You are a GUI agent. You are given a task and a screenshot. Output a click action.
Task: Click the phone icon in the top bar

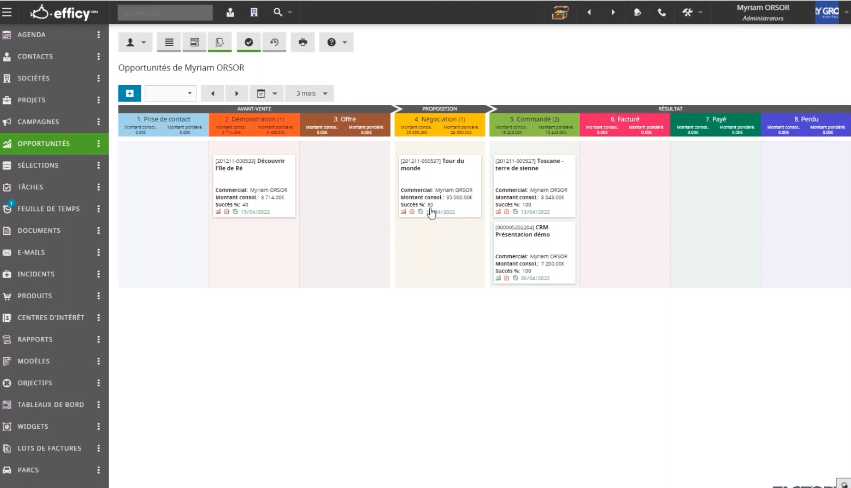[662, 12]
